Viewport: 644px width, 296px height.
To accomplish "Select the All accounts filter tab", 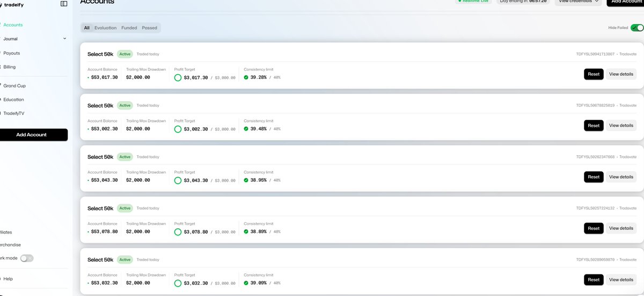I will tap(87, 28).
